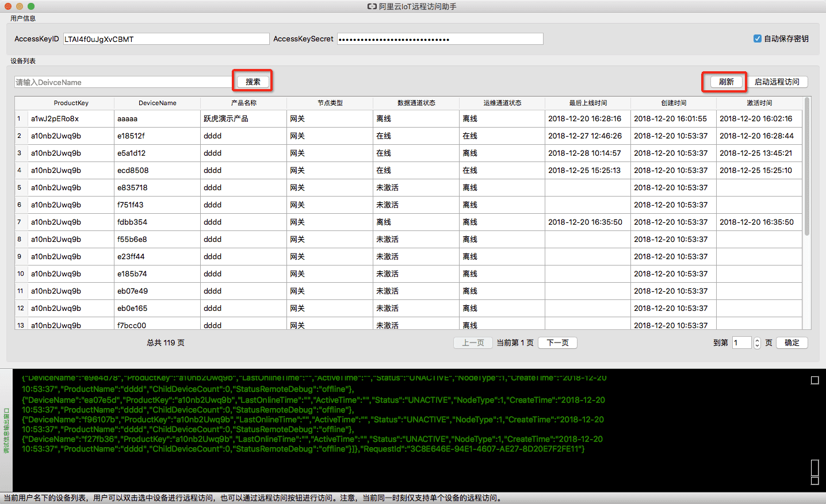Click 未激活 status cell of e835718
This screenshot has width=826, height=504.
click(x=416, y=187)
